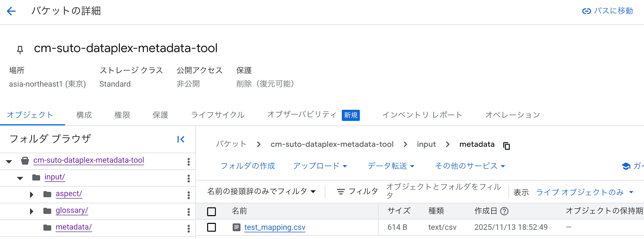Click the 種類 column header
Screen dimensions: 644x239
(436, 211)
